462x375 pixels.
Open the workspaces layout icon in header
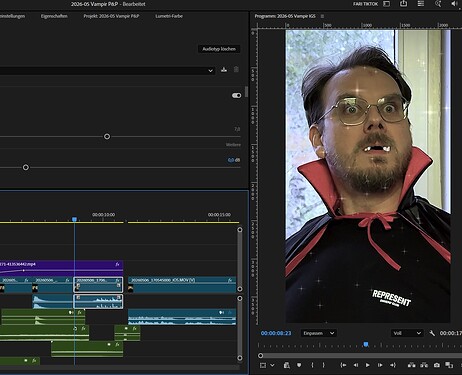pos(387,4)
